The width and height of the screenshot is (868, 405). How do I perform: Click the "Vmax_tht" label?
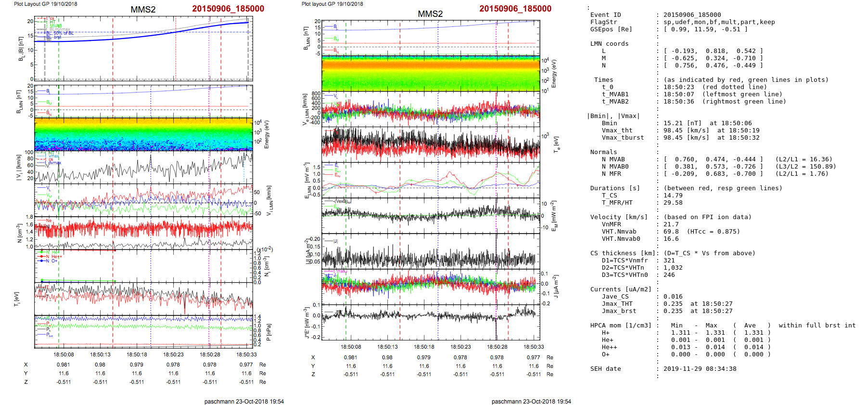pos(617,131)
